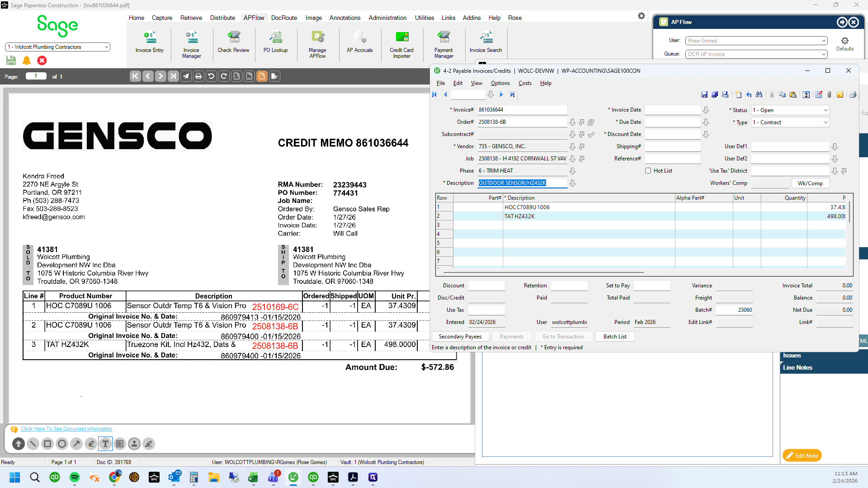
Task: Click the Reference# input field
Action: coord(673,159)
